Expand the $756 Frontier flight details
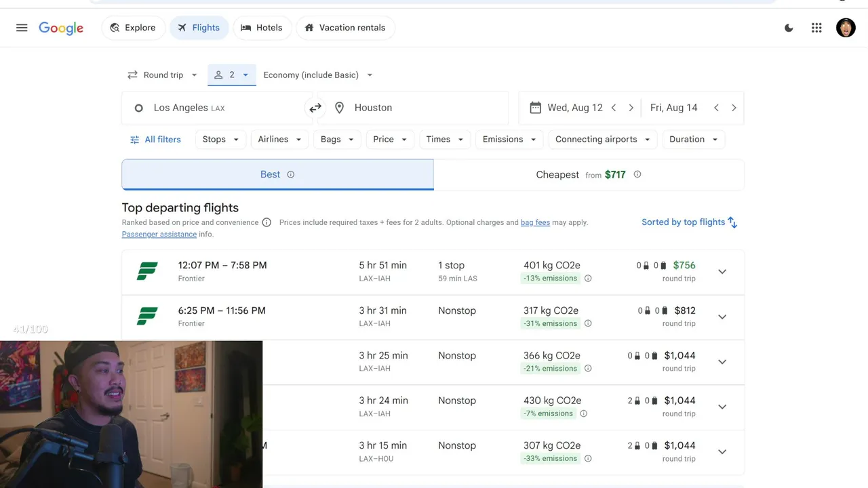This screenshot has width=868, height=488. coord(722,272)
